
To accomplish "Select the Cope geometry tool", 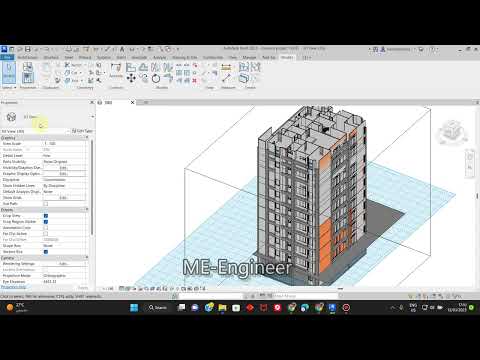I will (x=74, y=65).
